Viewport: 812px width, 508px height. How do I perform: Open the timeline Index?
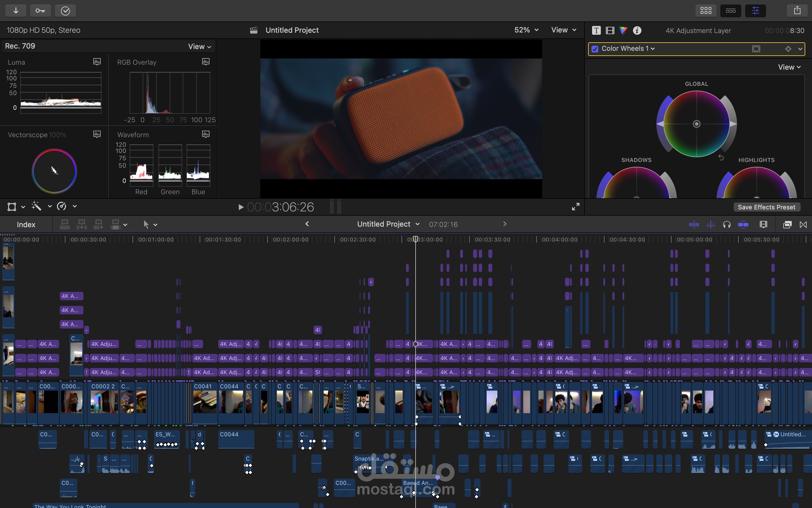[x=26, y=224]
